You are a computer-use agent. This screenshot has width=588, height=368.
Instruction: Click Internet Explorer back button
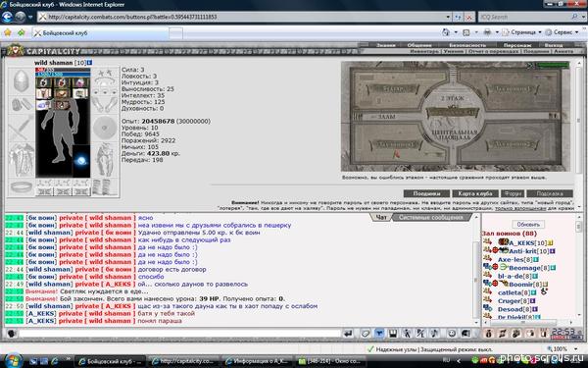coord(7,17)
